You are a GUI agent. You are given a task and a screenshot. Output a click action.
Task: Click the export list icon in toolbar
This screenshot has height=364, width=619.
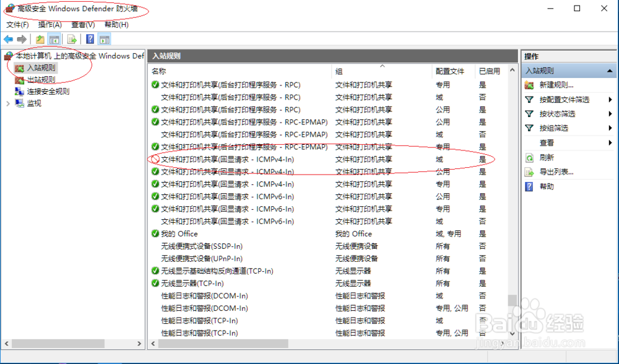pos(71,38)
